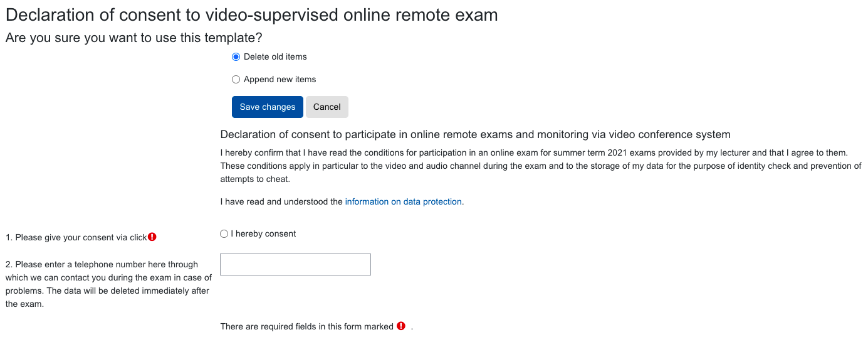Click the telephone number question description text

point(108,284)
